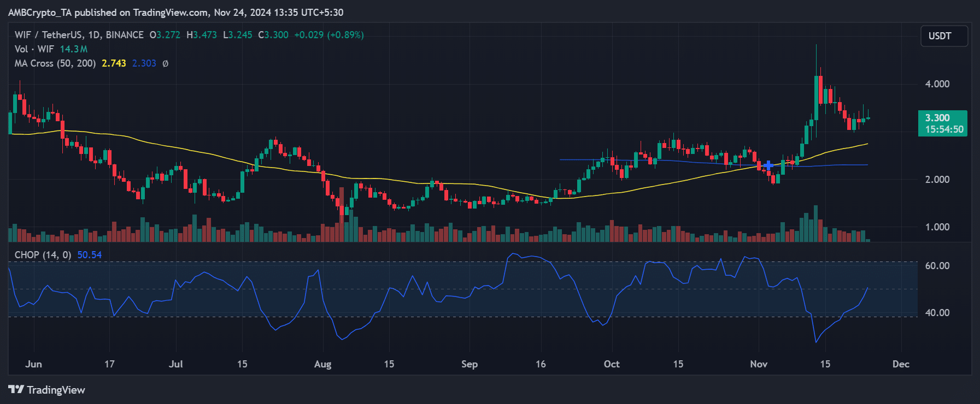Click the 1.000 price axis label
This screenshot has height=404, width=980.
click(x=937, y=227)
